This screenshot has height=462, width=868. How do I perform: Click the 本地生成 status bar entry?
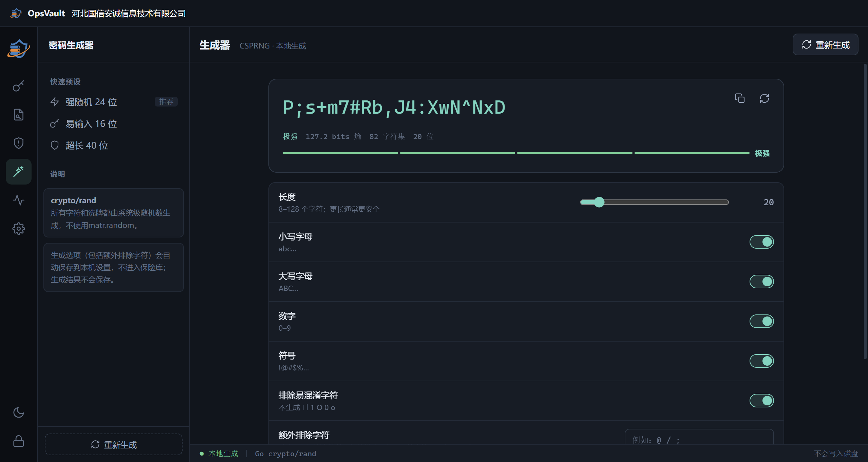219,454
